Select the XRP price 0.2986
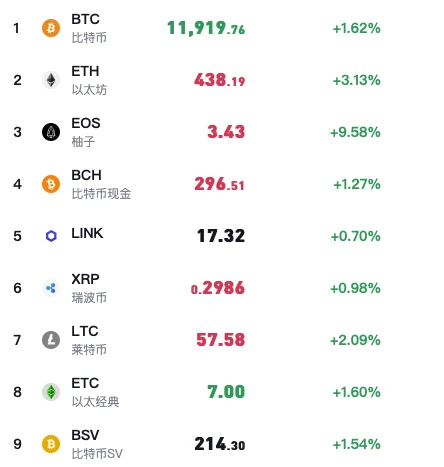 pyautogui.click(x=218, y=288)
